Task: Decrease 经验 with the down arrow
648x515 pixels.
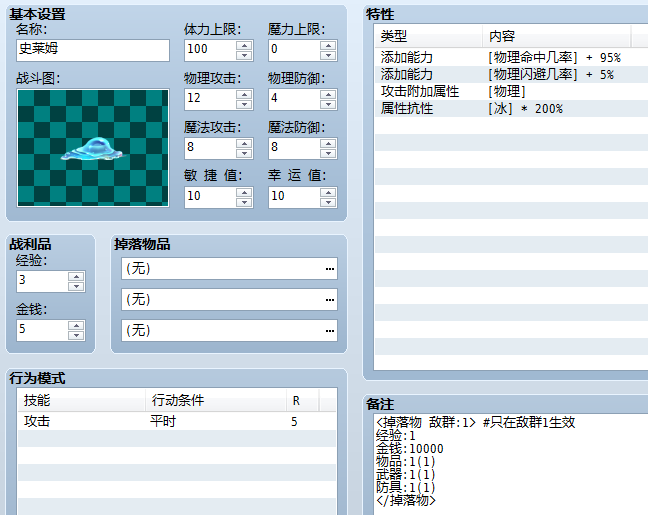Action: (76, 286)
